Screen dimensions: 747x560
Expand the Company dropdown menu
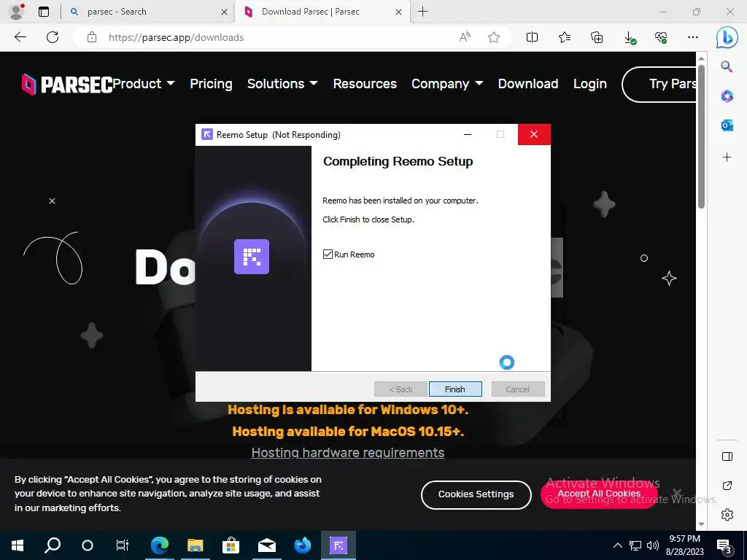[x=447, y=84]
